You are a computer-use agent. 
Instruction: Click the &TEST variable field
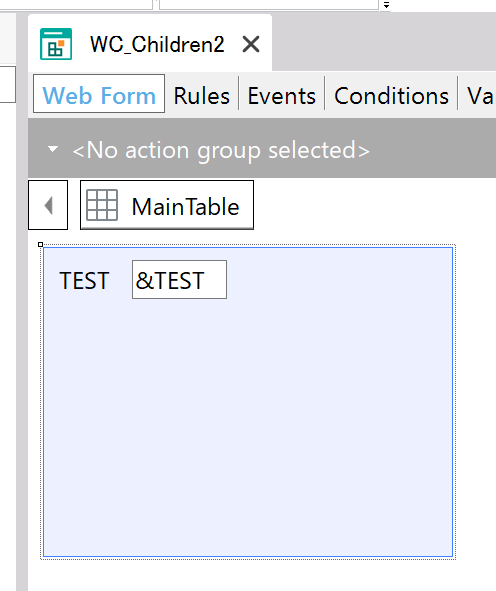tap(179, 280)
